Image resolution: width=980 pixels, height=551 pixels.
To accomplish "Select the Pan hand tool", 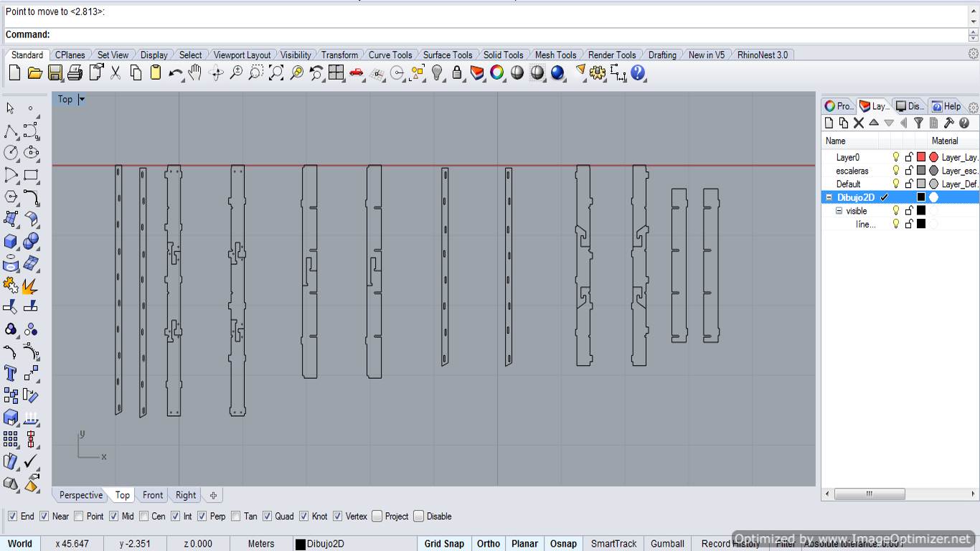I will [x=195, y=72].
